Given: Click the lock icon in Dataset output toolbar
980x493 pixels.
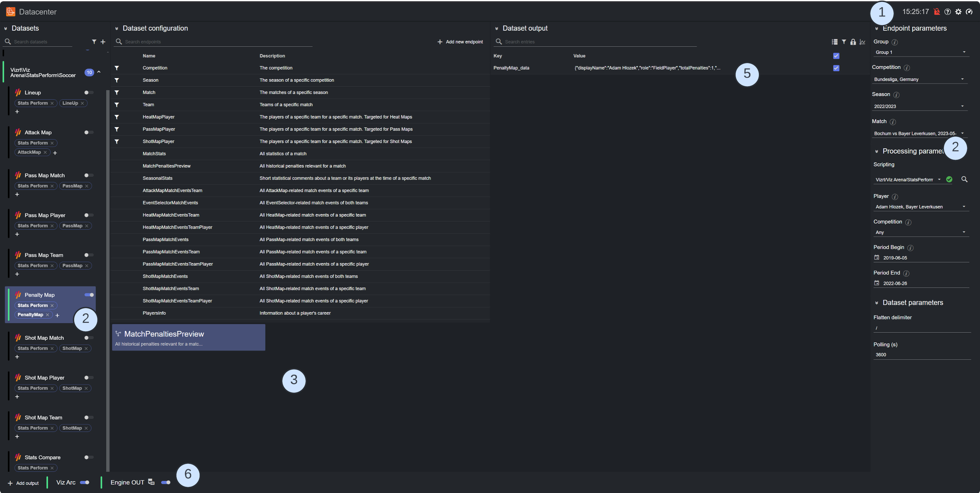Looking at the screenshot, I should [853, 42].
